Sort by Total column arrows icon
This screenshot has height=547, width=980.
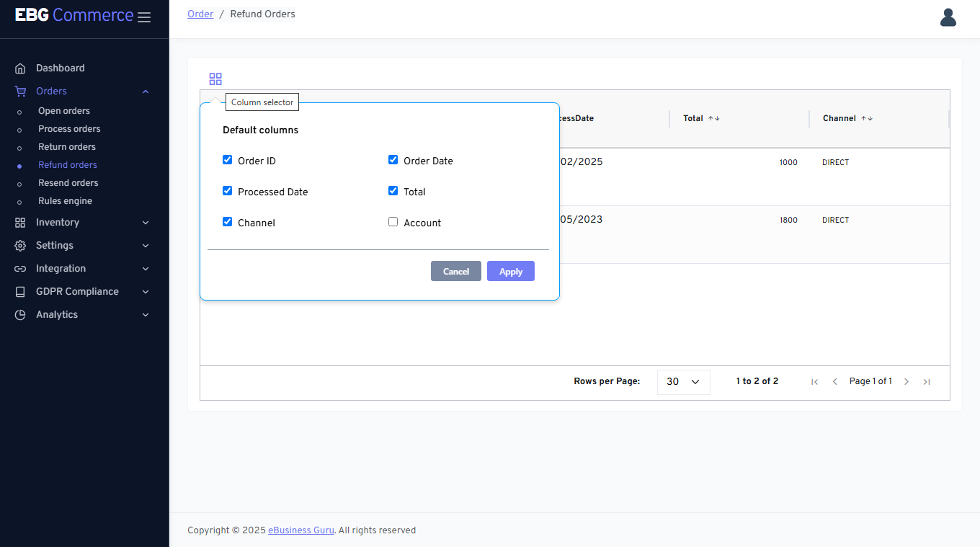[x=713, y=118]
